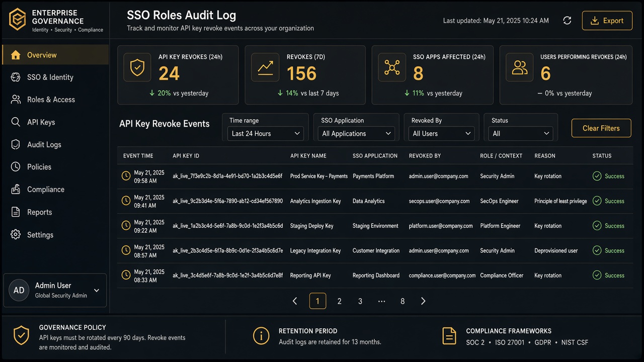Viewport: 644px width, 362px height.
Task: Go to next page arrow
Action: tap(423, 301)
